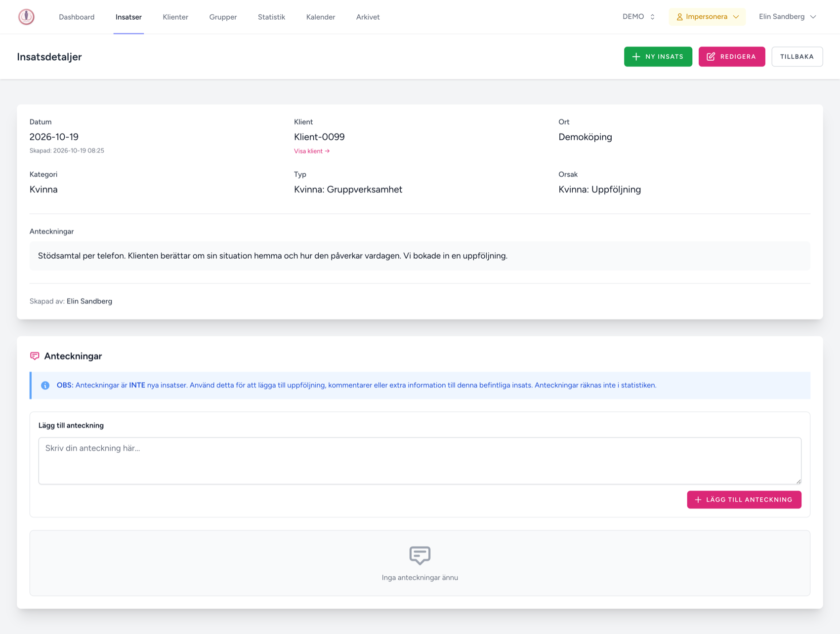Click the date value 2026-10-19

(x=54, y=137)
